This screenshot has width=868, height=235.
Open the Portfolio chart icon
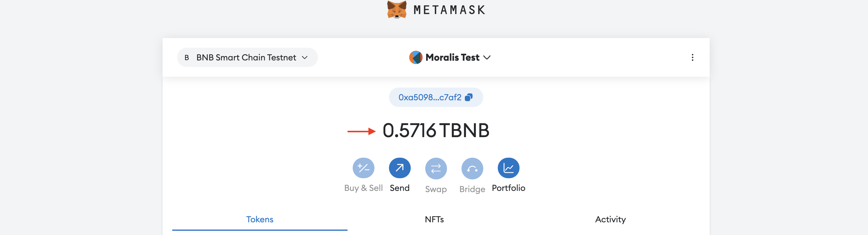[508, 168]
